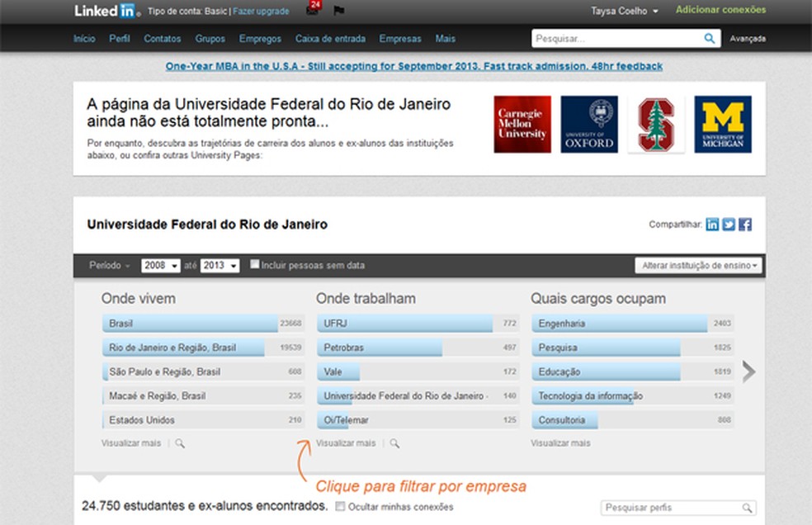This screenshot has width=812, height=525.
Task: Share the page on Twitter
Action: (x=728, y=224)
